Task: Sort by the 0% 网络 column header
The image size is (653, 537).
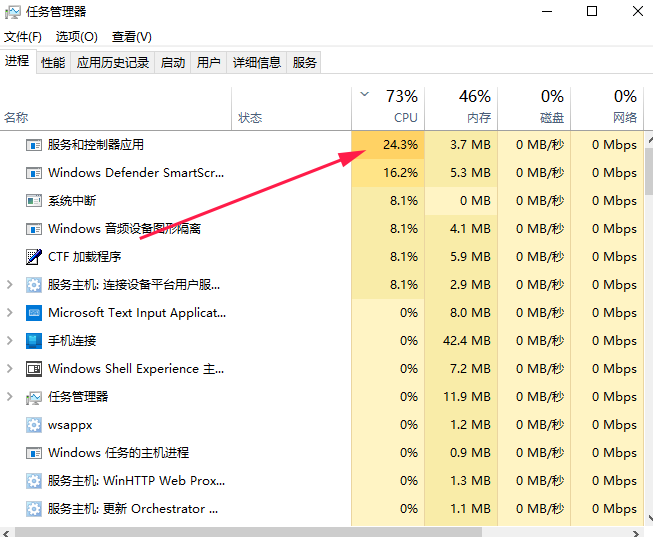Action: (x=607, y=109)
